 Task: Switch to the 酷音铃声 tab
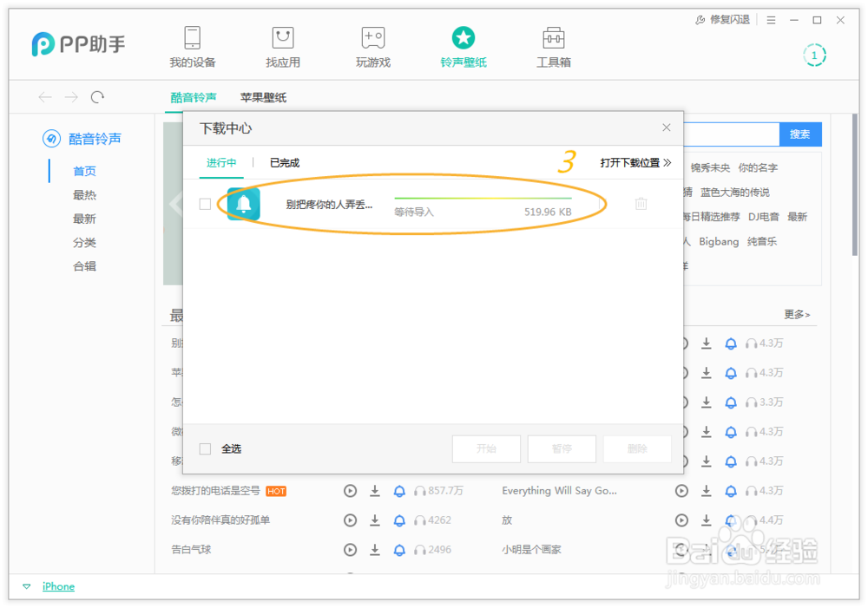194,97
